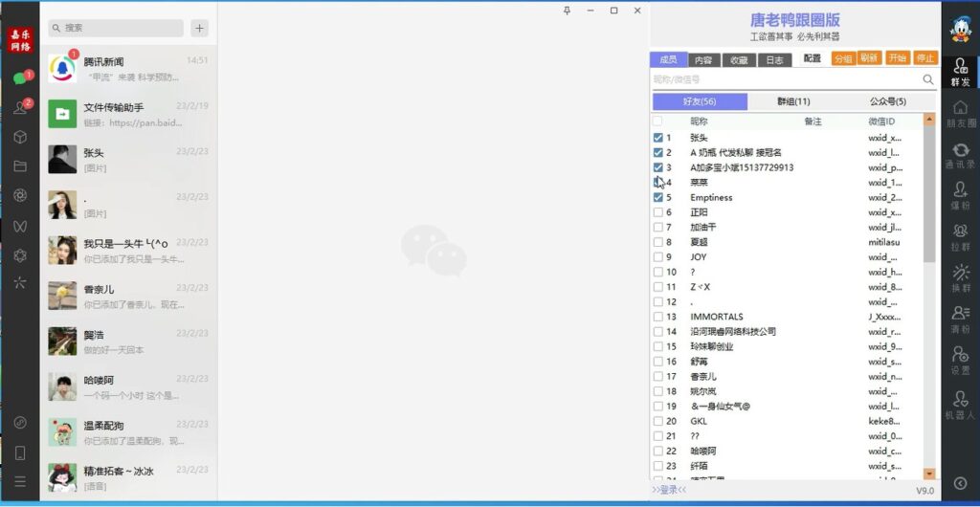Click the 微信ID column header
Image resolution: width=980 pixels, height=507 pixels.
[x=881, y=121]
